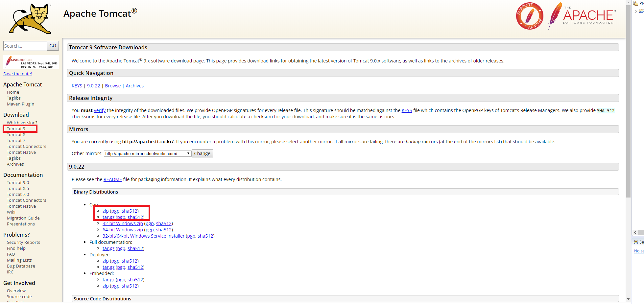Open Archives under Download sidebar
Screen dimensions: 644x304
15,164
